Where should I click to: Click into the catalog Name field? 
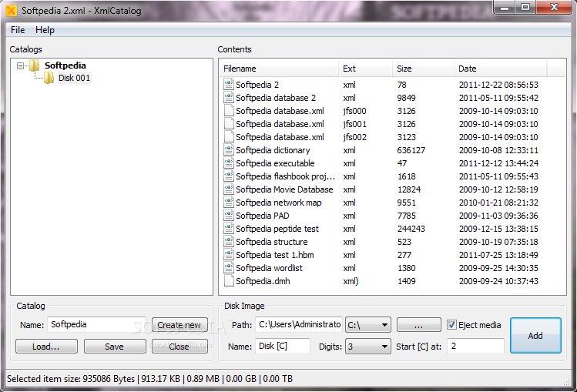97,325
